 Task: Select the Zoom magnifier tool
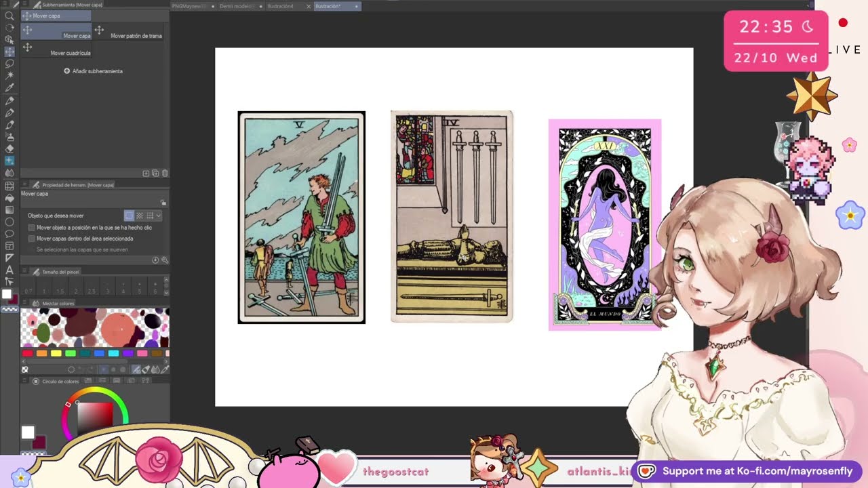point(9,16)
